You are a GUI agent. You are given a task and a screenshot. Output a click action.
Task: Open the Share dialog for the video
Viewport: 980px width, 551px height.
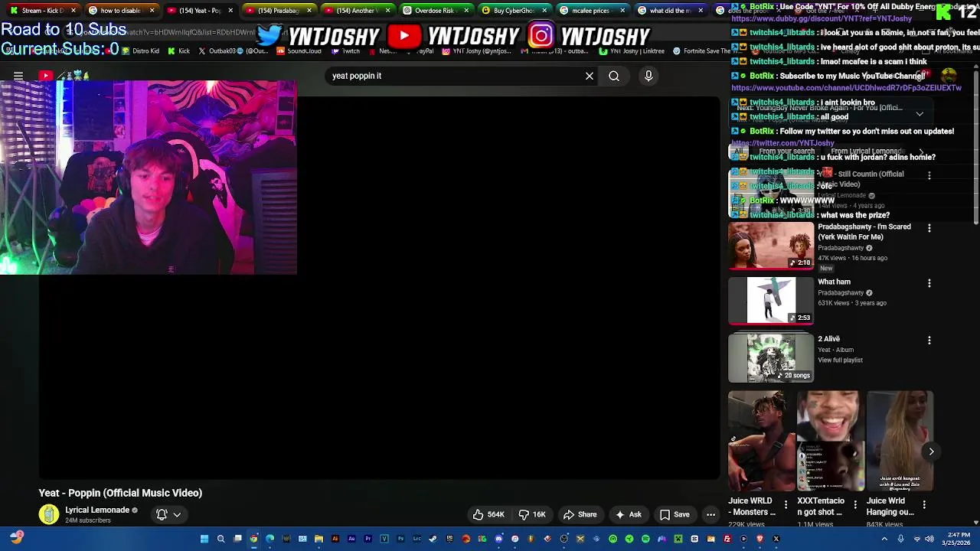pos(580,514)
